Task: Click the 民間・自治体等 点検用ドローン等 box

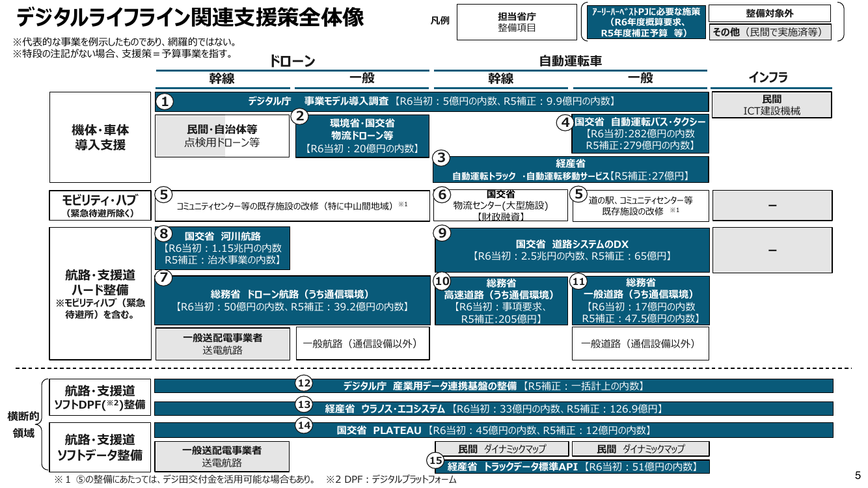Action: pyautogui.click(x=222, y=136)
